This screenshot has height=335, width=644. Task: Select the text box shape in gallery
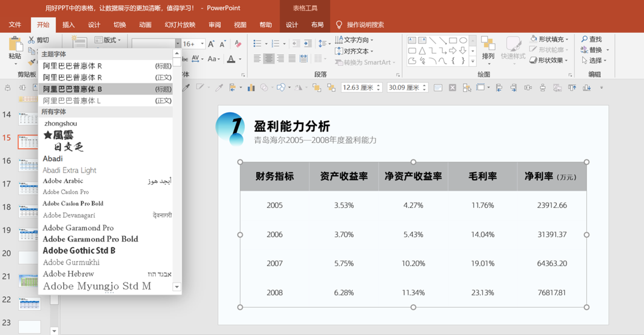412,40
